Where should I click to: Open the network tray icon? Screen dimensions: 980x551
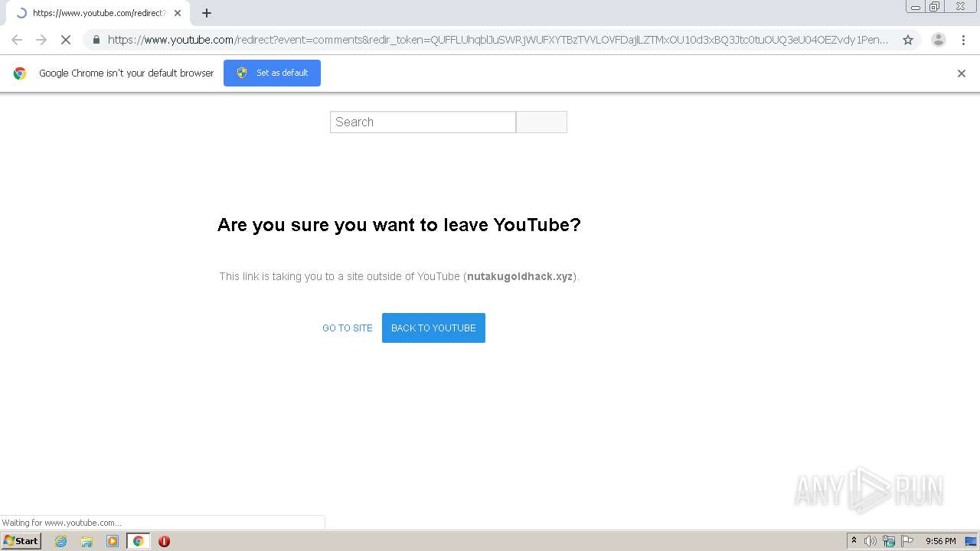click(889, 541)
